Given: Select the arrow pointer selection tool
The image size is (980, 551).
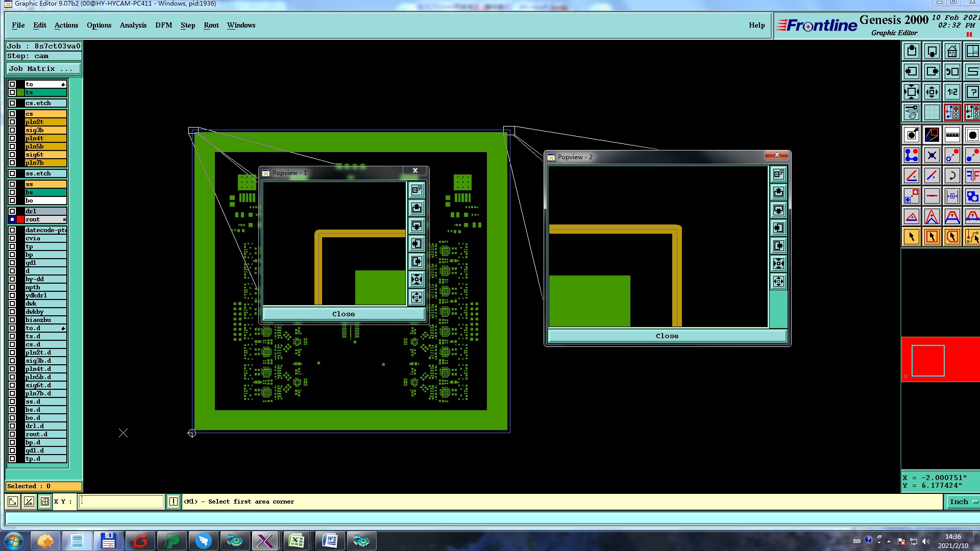Looking at the screenshot, I should click(912, 237).
